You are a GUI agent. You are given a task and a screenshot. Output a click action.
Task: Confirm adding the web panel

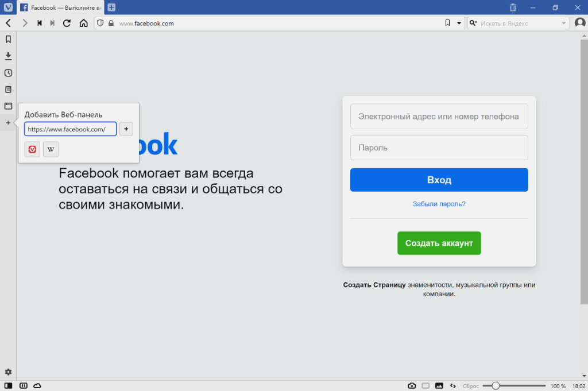click(126, 129)
